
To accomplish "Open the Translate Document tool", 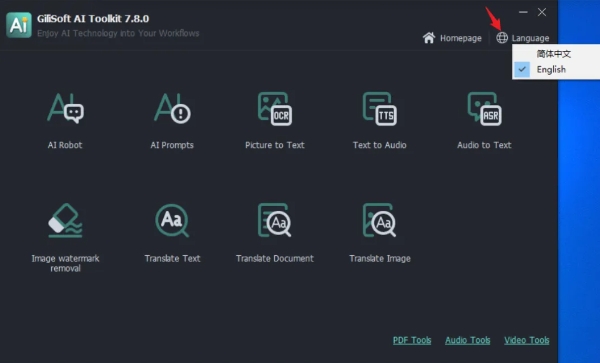I will pos(275,233).
